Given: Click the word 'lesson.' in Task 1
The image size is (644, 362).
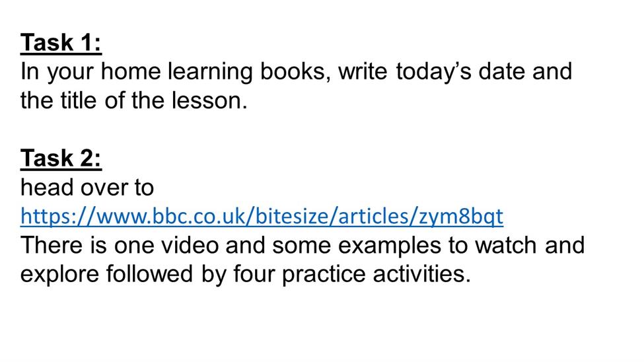Looking at the screenshot, I should tap(209, 100).
